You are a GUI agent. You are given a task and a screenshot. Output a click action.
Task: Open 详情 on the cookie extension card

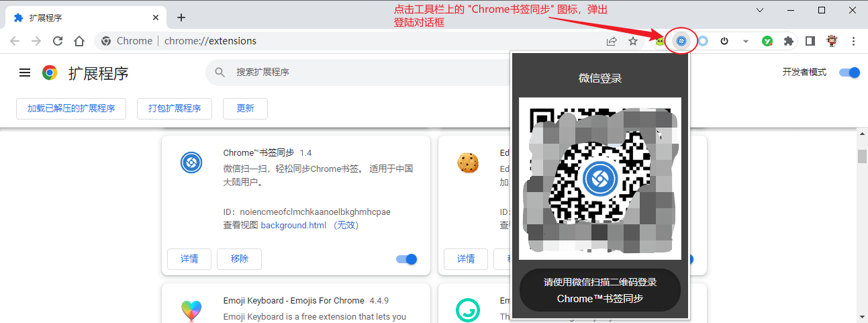pos(466,259)
